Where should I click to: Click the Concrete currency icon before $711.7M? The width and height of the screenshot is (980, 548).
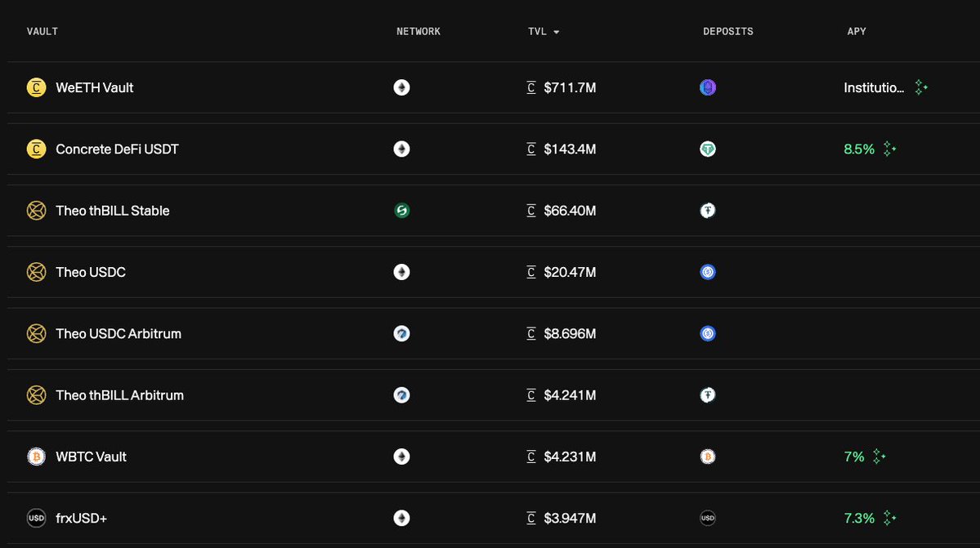(531, 87)
